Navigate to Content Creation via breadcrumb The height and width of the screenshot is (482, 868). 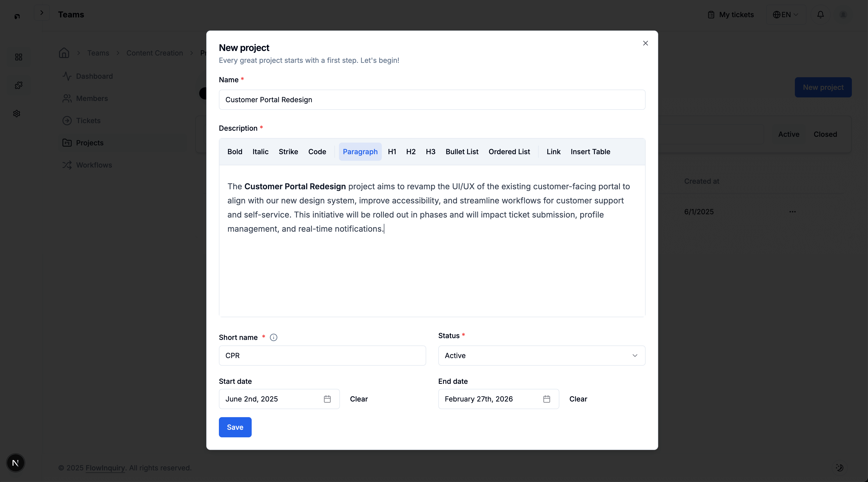pyautogui.click(x=154, y=53)
